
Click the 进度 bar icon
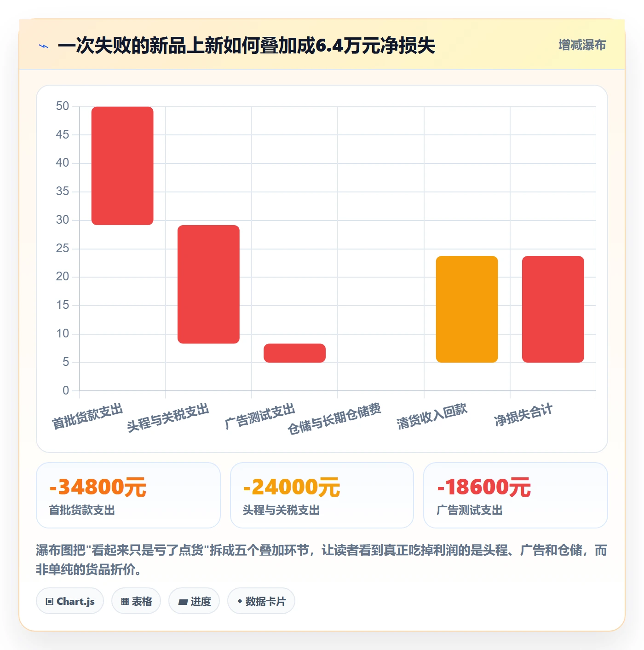click(x=183, y=602)
